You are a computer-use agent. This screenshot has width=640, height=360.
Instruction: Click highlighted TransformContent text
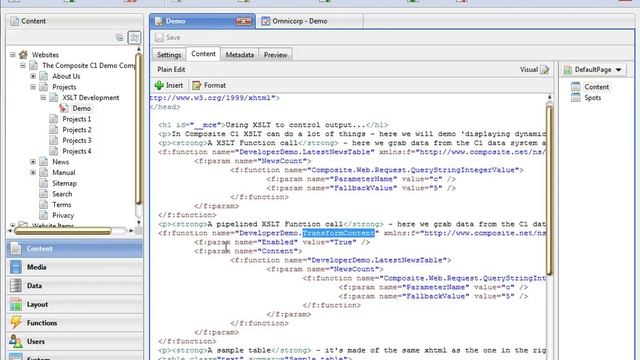[338, 233]
